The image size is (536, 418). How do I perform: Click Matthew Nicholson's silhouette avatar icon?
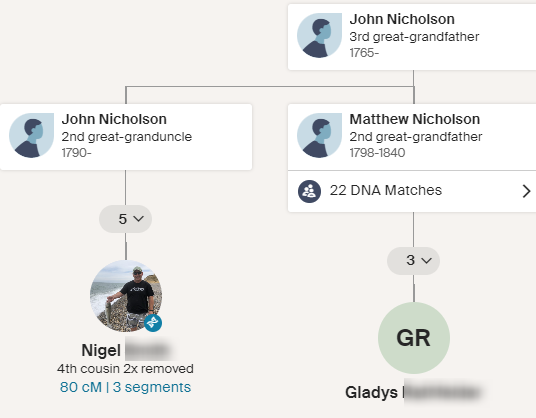pyautogui.click(x=319, y=135)
